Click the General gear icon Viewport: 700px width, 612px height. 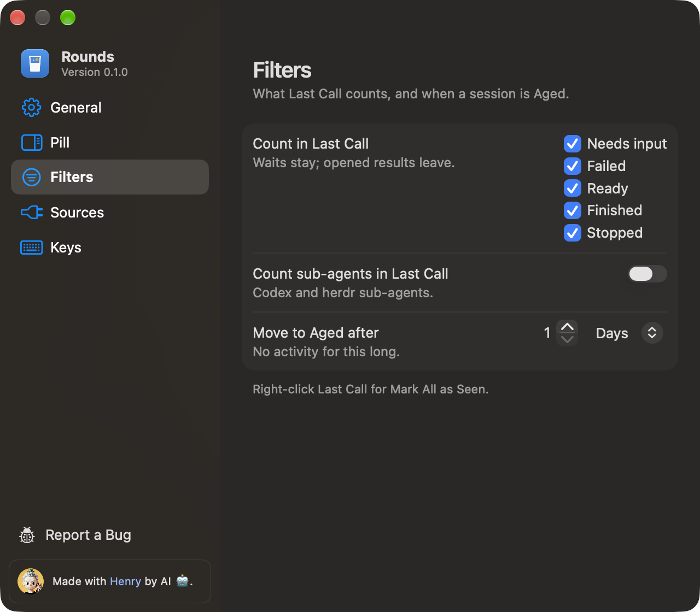32,108
